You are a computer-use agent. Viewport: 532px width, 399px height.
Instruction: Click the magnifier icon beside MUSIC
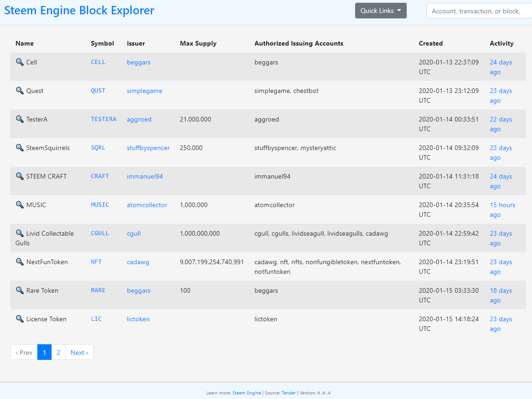click(20, 204)
